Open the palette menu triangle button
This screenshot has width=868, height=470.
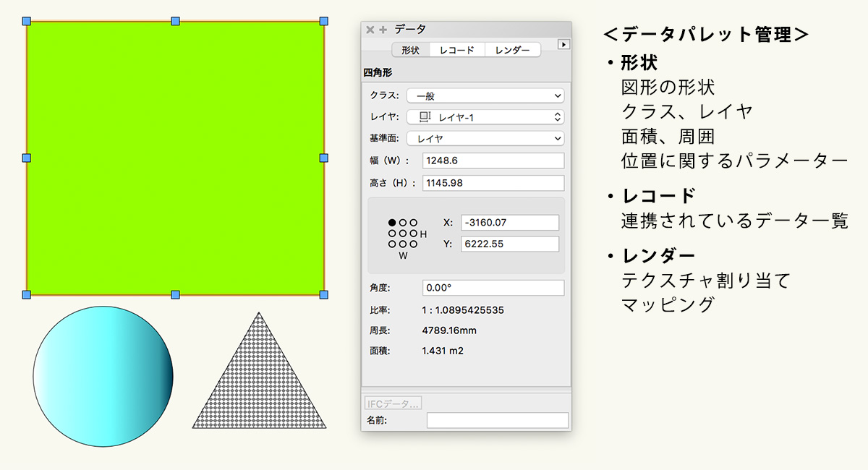click(563, 45)
